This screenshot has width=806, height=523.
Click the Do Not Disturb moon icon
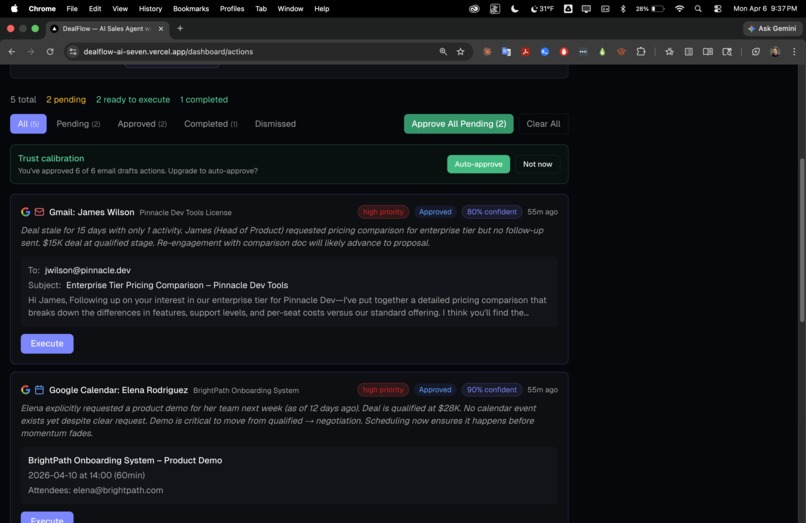tap(515, 9)
